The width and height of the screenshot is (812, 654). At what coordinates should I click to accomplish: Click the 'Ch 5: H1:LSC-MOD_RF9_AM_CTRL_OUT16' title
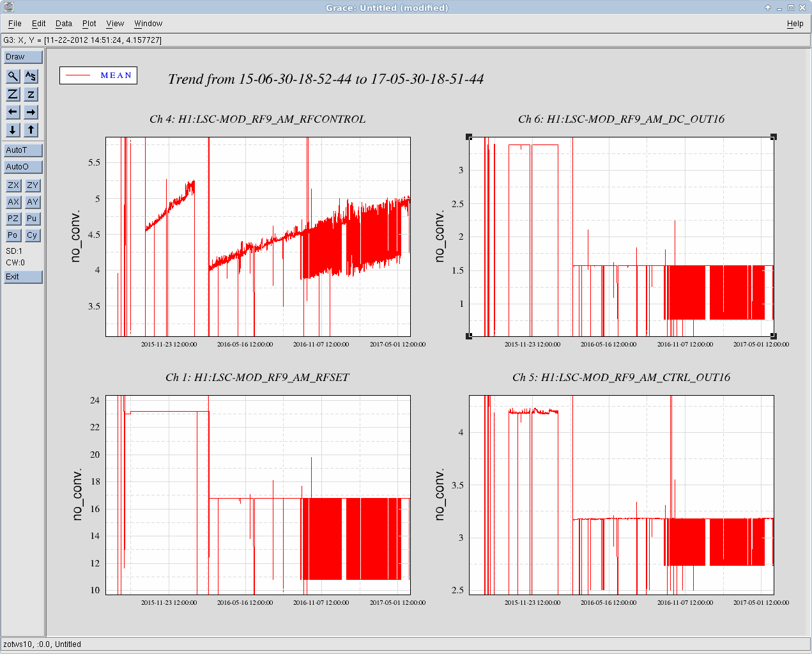click(622, 377)
